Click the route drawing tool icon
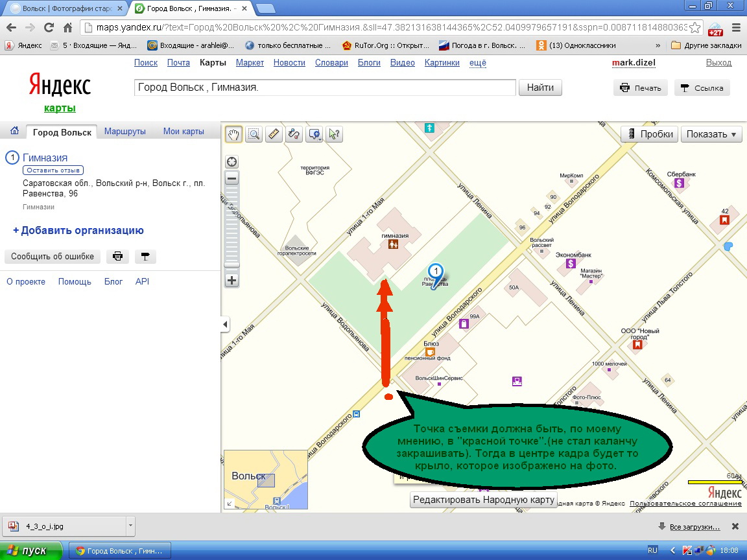Image resolution: width=747 pixels, height=560 pixels. pyautogui.click(x=294, y=134)
